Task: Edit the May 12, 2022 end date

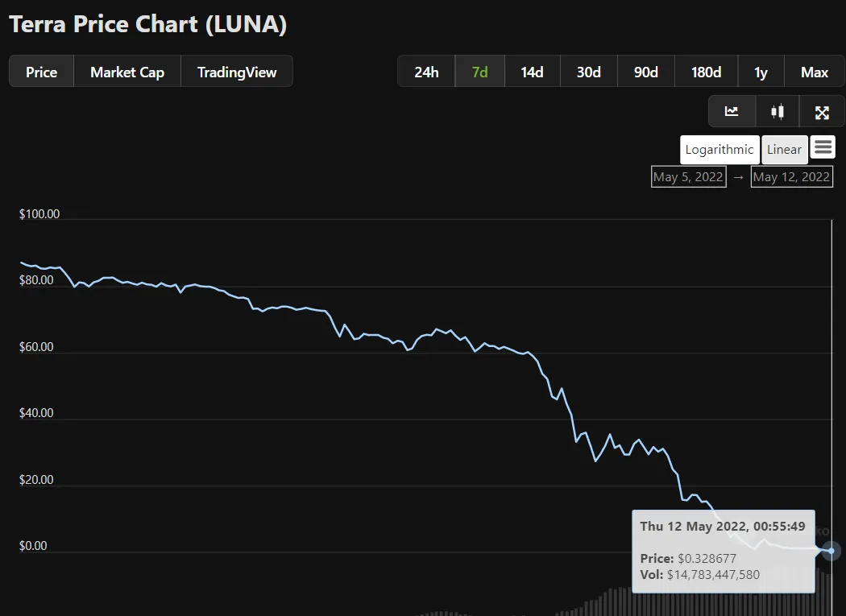Action: 791,177
